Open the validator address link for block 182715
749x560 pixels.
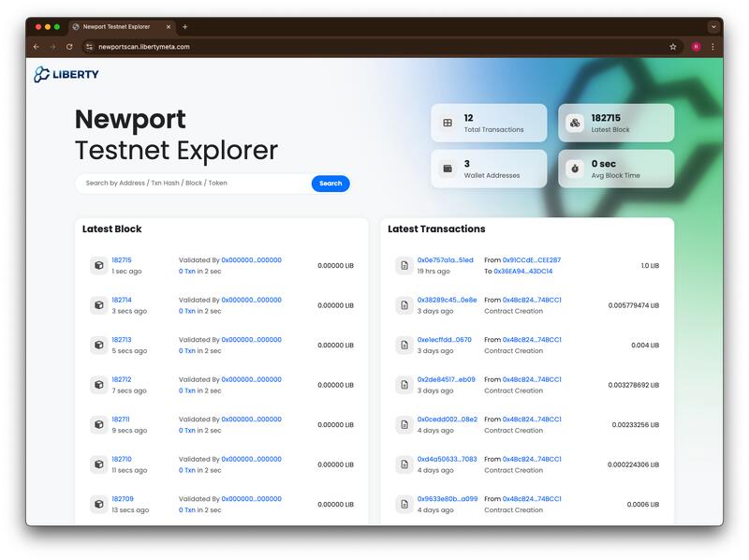point(251,260)
